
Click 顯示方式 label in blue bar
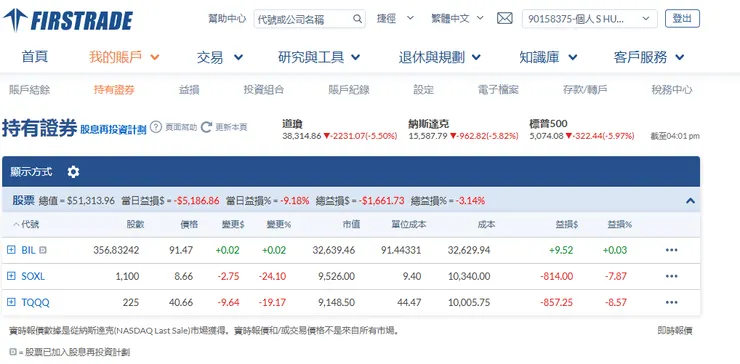[x=31, y=172]
